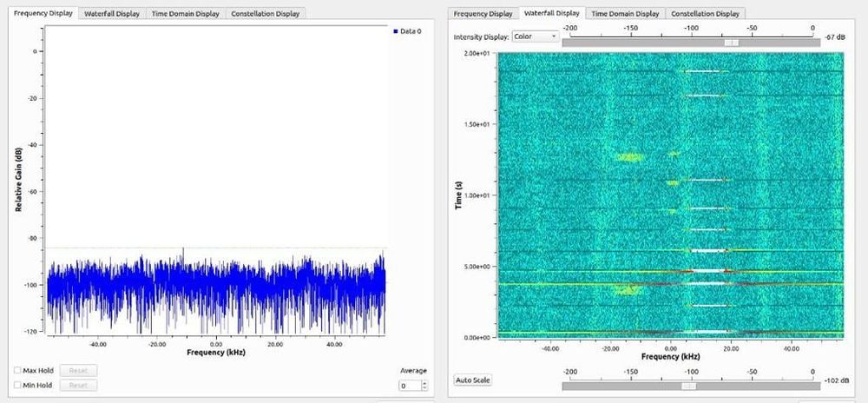Toggle the Data 0 legend marker
Image resolution: width=868 pixels, height=403 pixels.
(396, 31)
